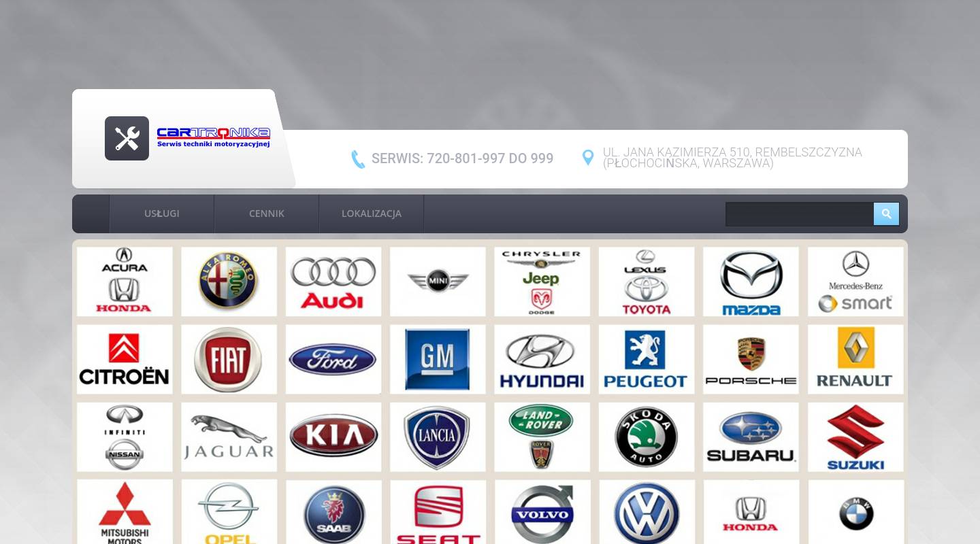The width and height of the screenshot is (980, 544).
Task: Select the Acura Honda logo tile
Action: 125,282
